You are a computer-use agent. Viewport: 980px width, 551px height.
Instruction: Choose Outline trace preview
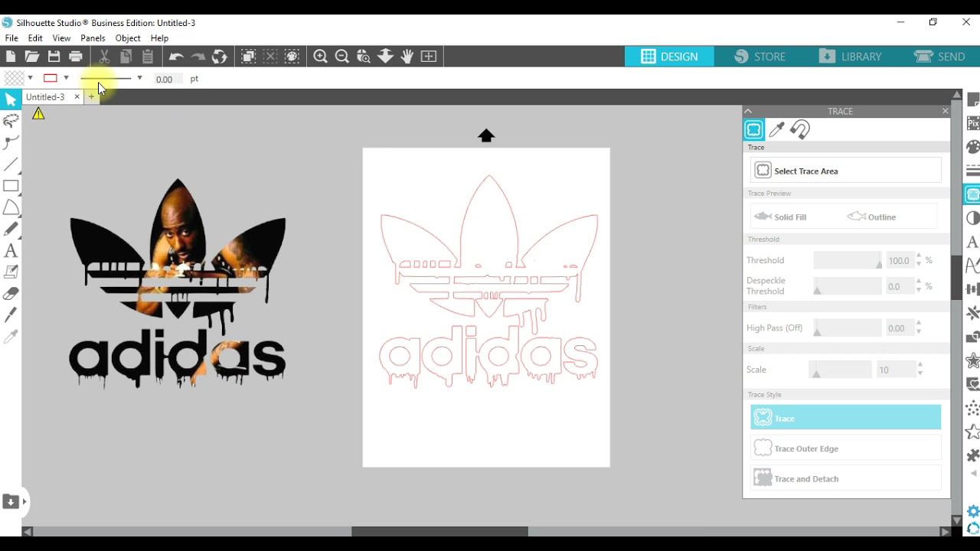coord(872,217)
